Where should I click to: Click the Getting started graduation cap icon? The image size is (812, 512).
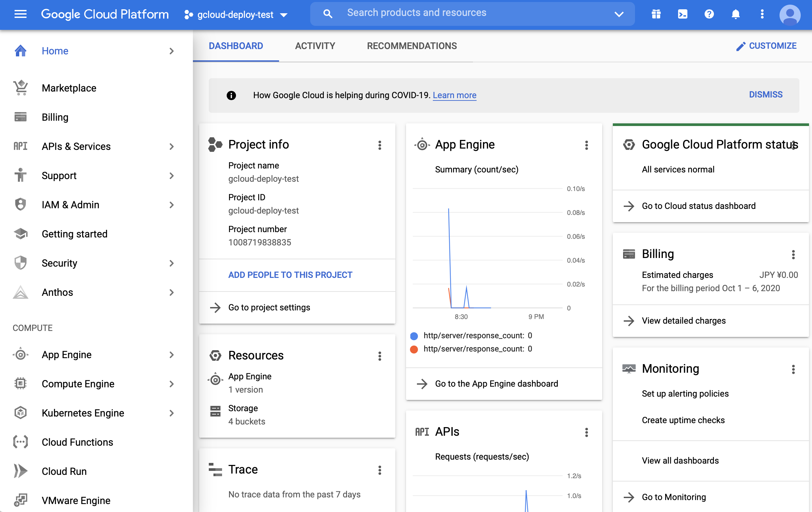pos(21,233)
